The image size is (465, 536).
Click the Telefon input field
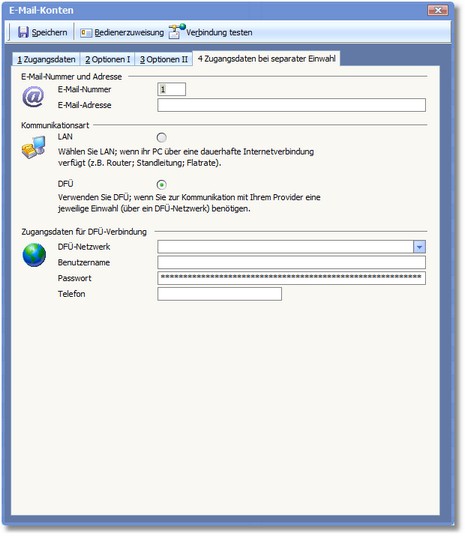click(220, 294)
